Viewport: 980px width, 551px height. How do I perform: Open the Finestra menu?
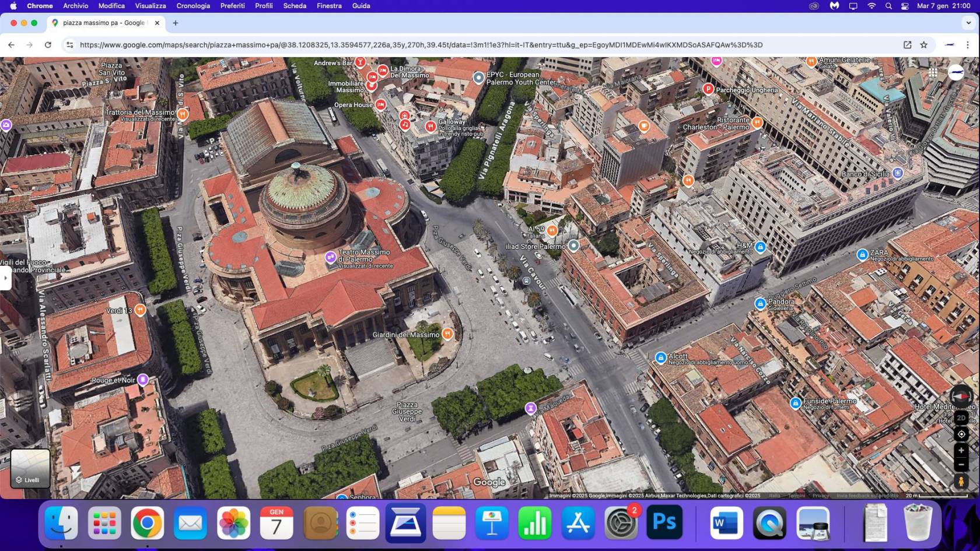pos(329,6)
